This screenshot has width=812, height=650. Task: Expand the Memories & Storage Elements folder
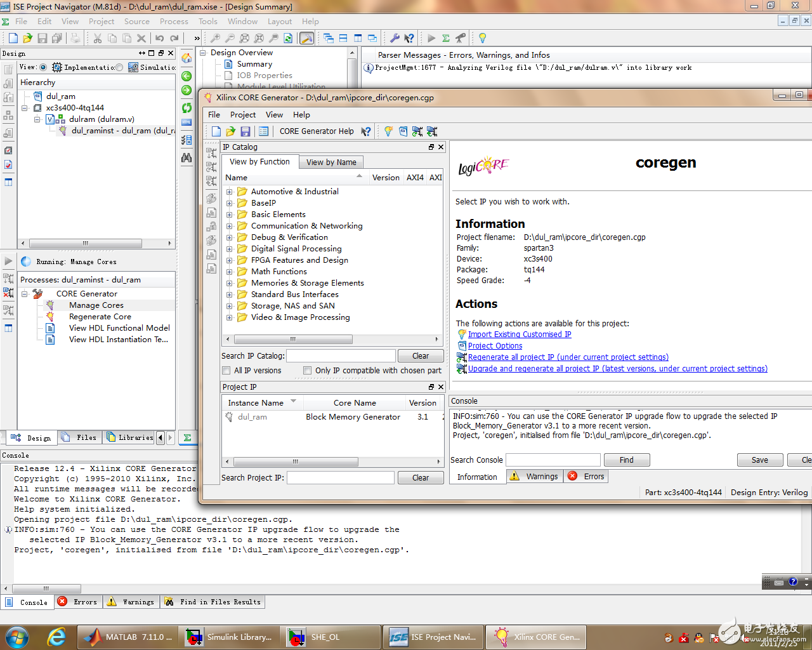click(230, 283)
